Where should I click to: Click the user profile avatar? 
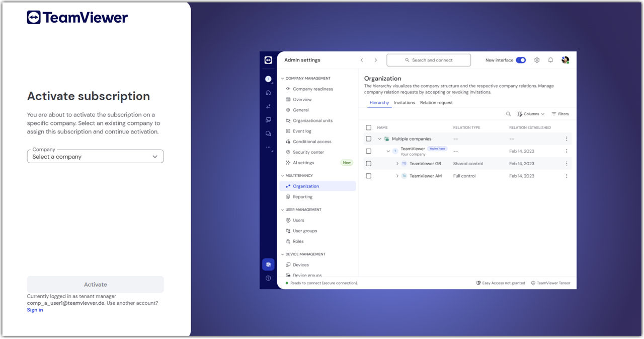(x=565, y=60)
